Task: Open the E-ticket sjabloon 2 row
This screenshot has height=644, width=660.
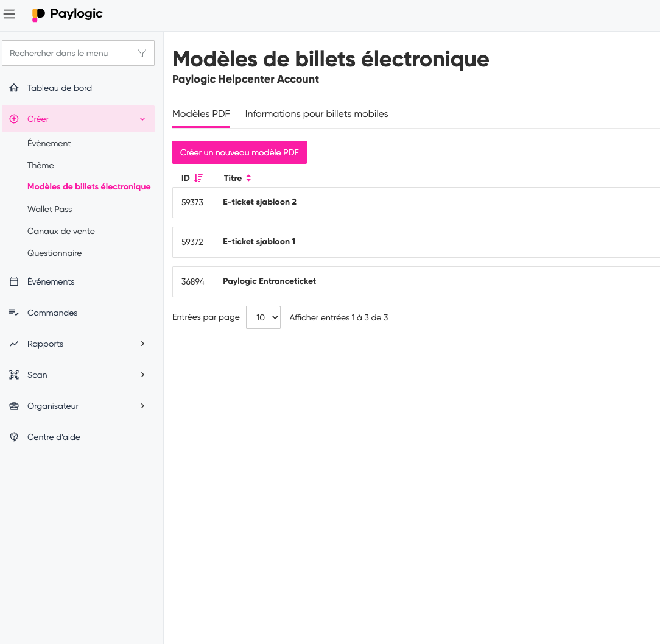Action: tap(259, 202)
